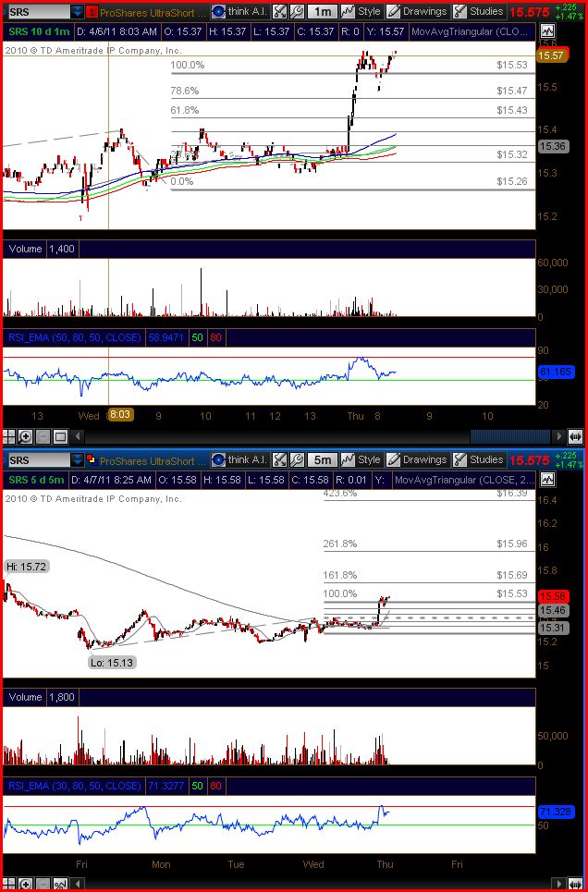The width and height of the screenshot is (588, 892).
Task: Open Style menu in bottom chart
Action: click(361, 459)
